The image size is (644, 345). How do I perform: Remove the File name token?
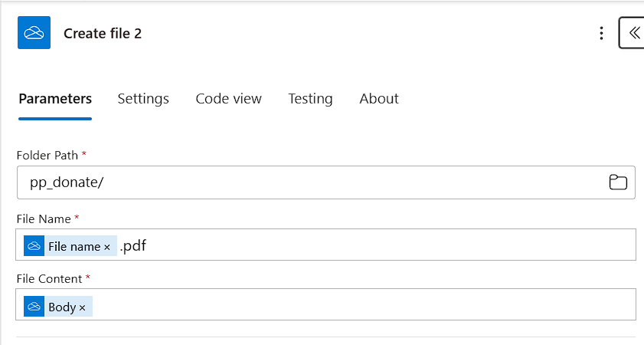[107, 247]
